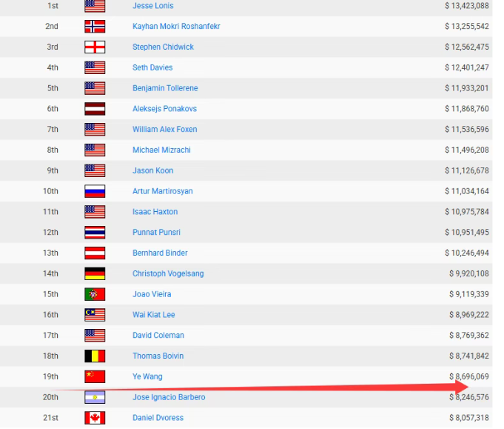The image size is (504, 429).
Task: Click the German flag next to Christoph Vogelsang
Action: [95, 273]
